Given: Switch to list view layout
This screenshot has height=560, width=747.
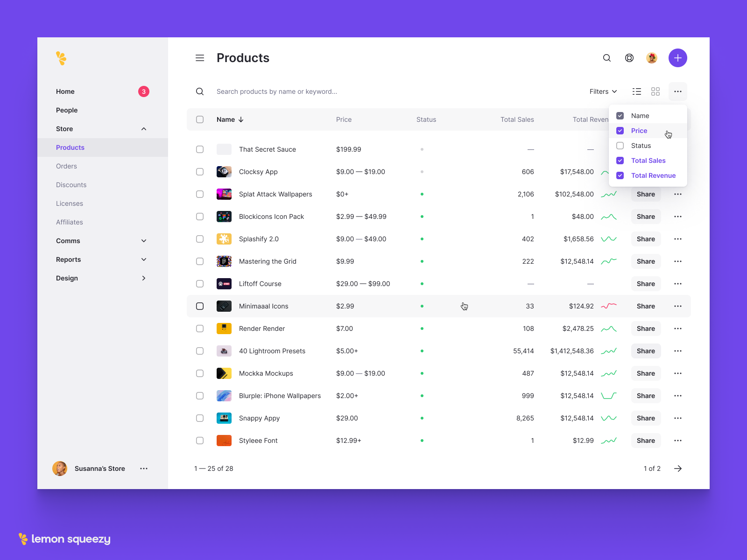Looking at the screenshot, I should click(637, 91).
